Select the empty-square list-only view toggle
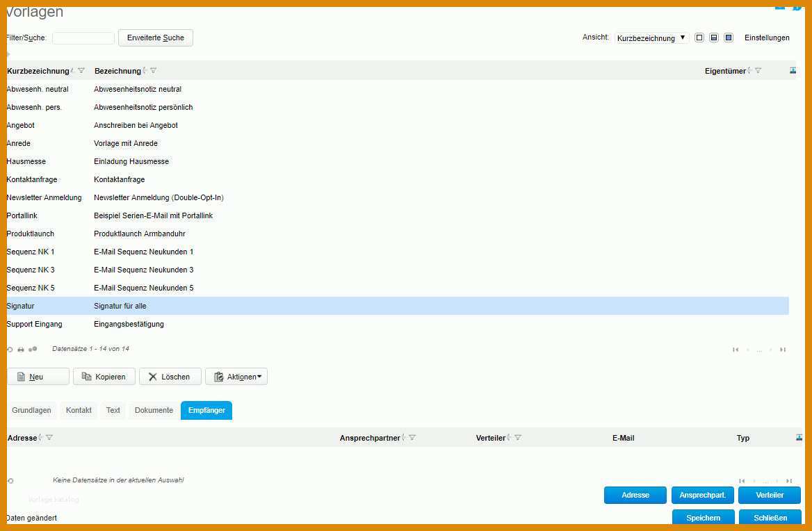 pyautogui.click(x=699, y=38)
